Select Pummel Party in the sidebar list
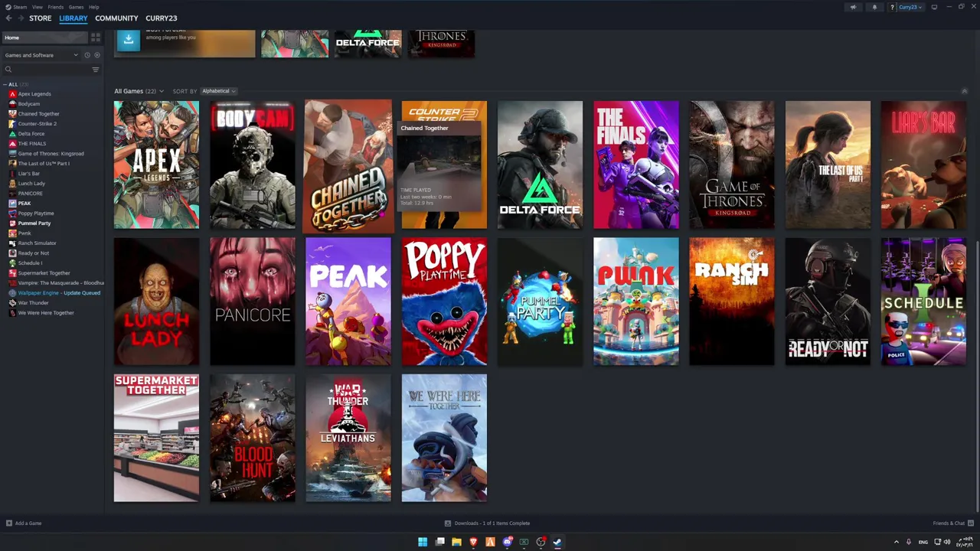The height and width of the screenshot is (551, 980). [x=34, y=223]
